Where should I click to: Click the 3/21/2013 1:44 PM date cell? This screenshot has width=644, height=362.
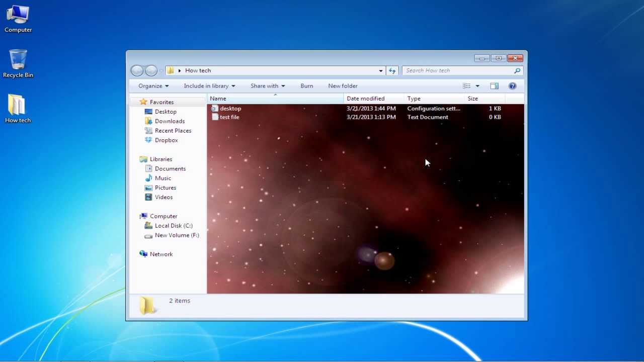coord(371,108)
